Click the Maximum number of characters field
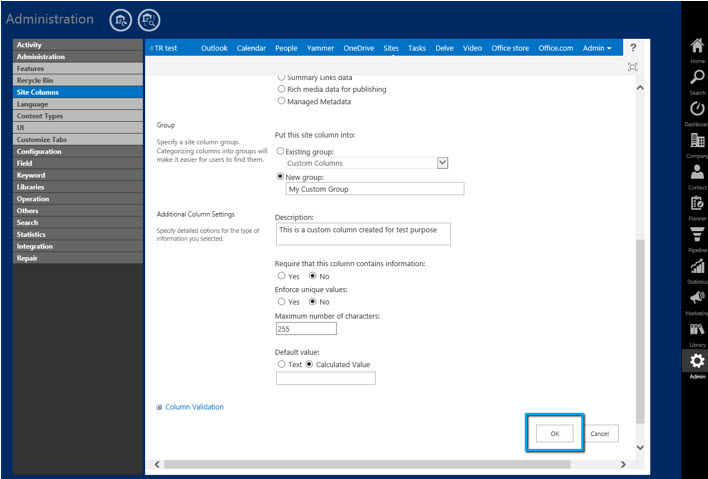708x479 pixels. 306,329
